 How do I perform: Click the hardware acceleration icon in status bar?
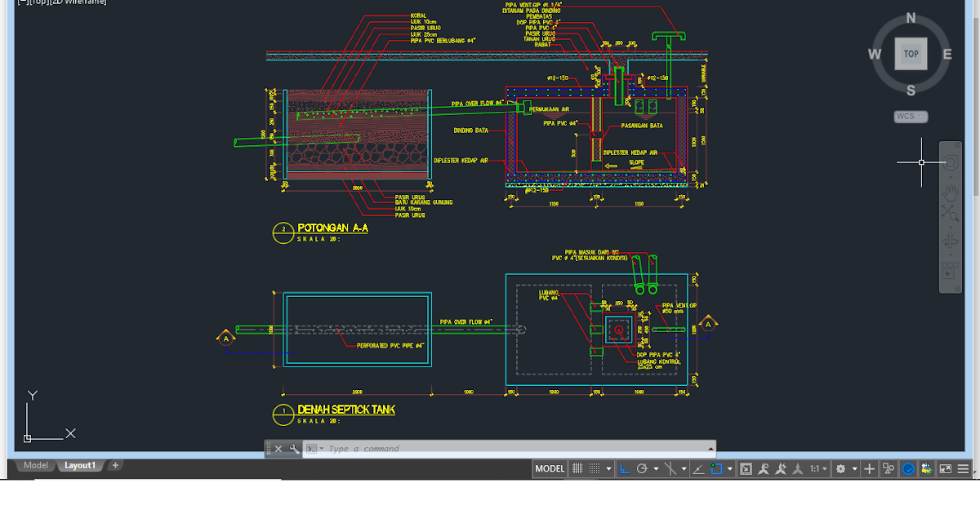point(909,468)
